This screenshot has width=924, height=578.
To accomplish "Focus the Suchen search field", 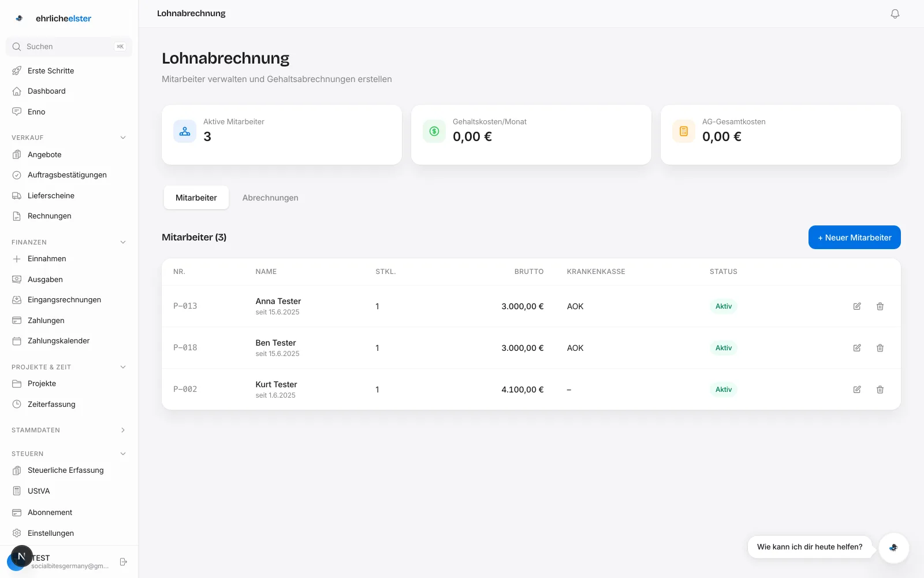I will [69, 47].
